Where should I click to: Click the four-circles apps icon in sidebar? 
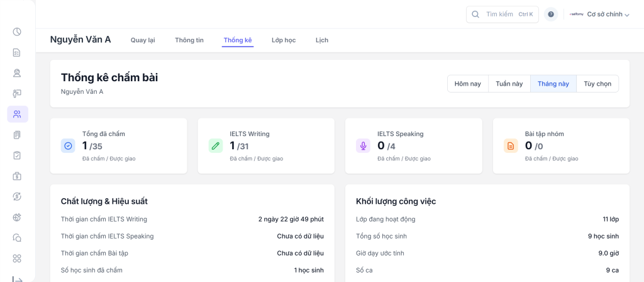(17, 258)
